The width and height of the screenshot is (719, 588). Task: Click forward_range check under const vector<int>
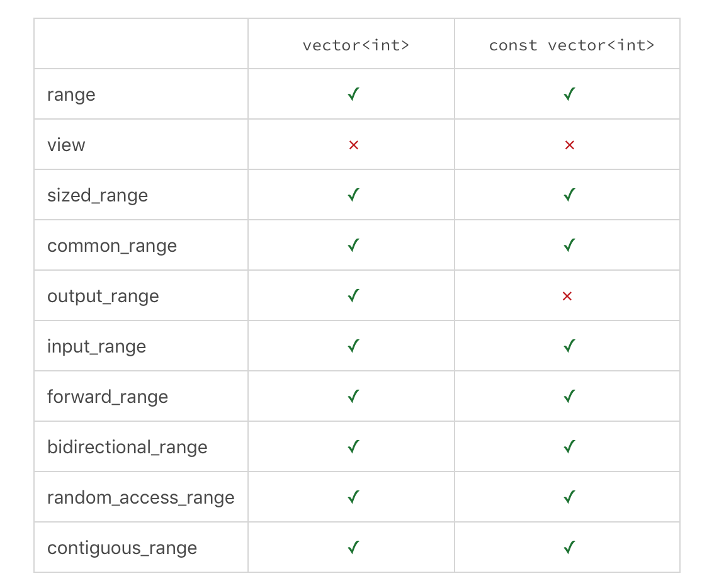tap(569, 397)
